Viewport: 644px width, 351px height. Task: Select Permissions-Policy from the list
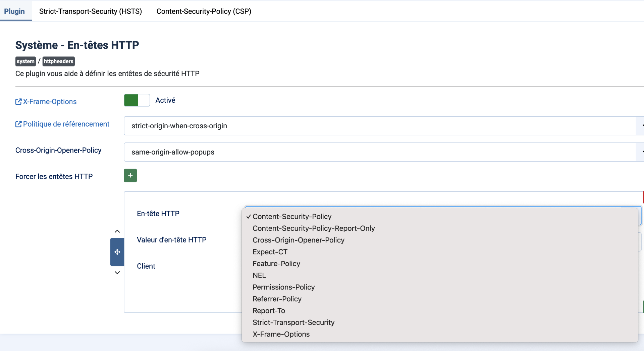284,287
